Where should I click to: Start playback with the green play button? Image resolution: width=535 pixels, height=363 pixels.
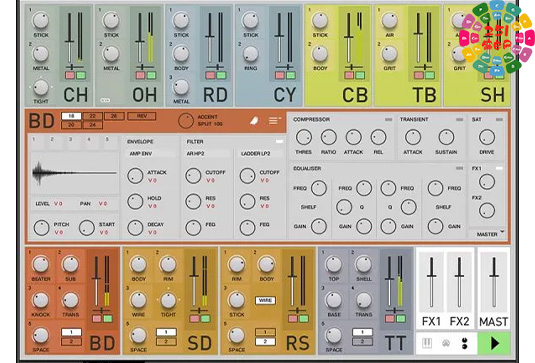(x=494, y=343)
